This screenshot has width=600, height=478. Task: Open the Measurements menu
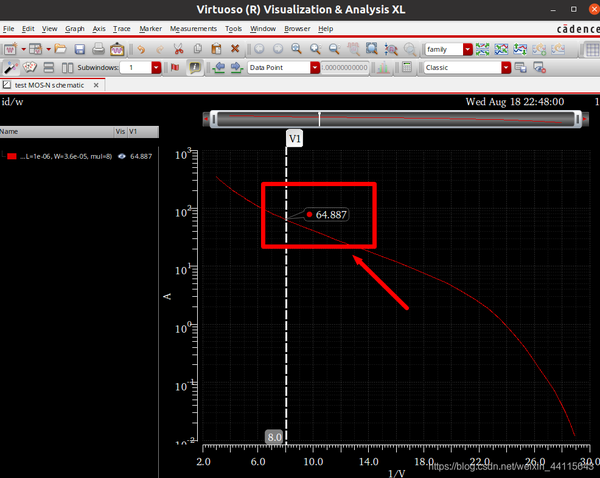tap(193, 29)
